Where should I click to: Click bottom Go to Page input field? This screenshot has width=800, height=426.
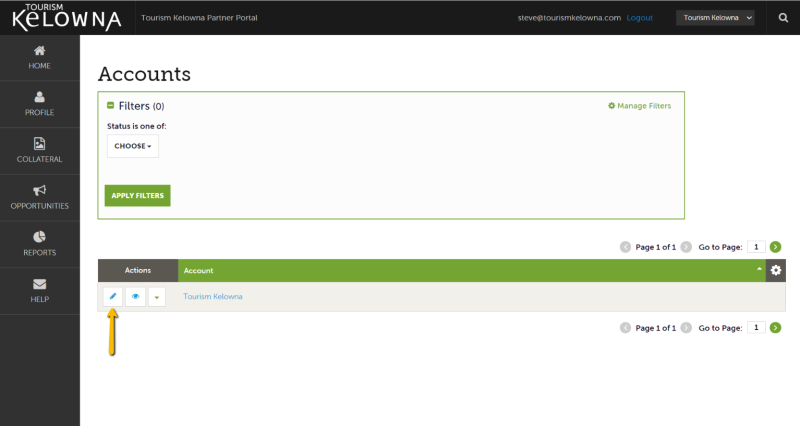point(756,328)
